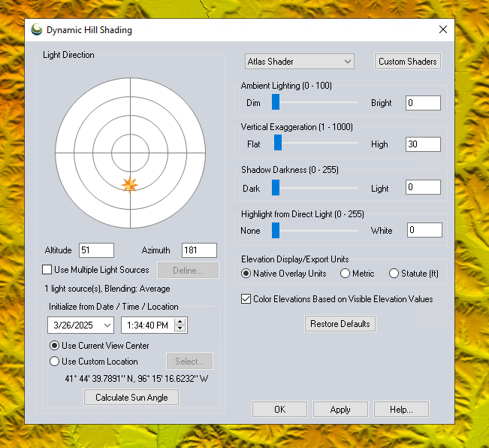
Task: Click the sun icon in the light direction dial
Action: tap(130, 185)
